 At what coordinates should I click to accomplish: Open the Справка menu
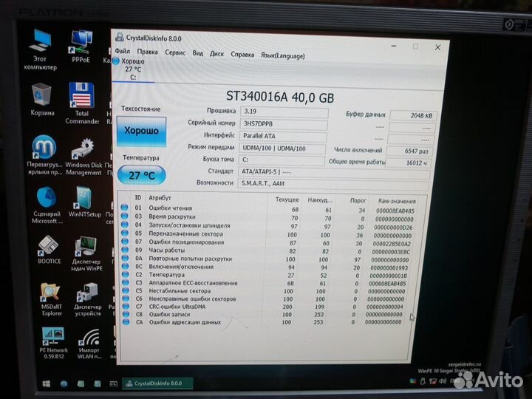[242, 54]
